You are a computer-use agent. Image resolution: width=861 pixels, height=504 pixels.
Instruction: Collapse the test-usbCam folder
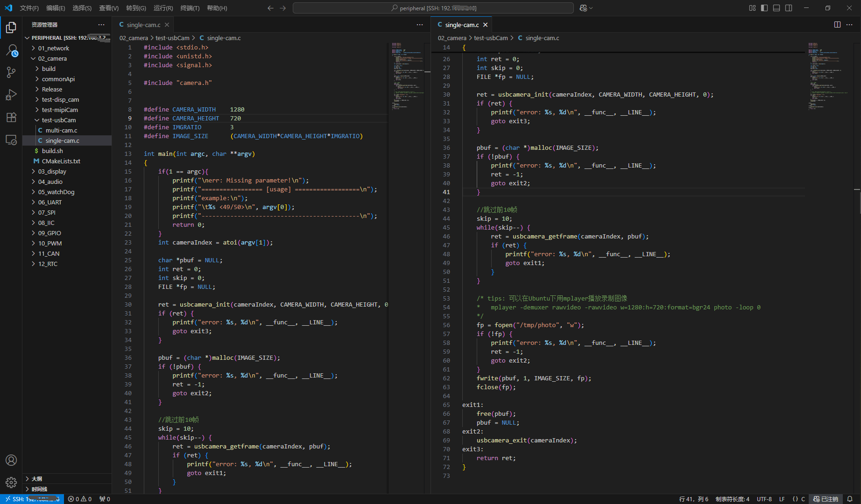click(67, 120)
